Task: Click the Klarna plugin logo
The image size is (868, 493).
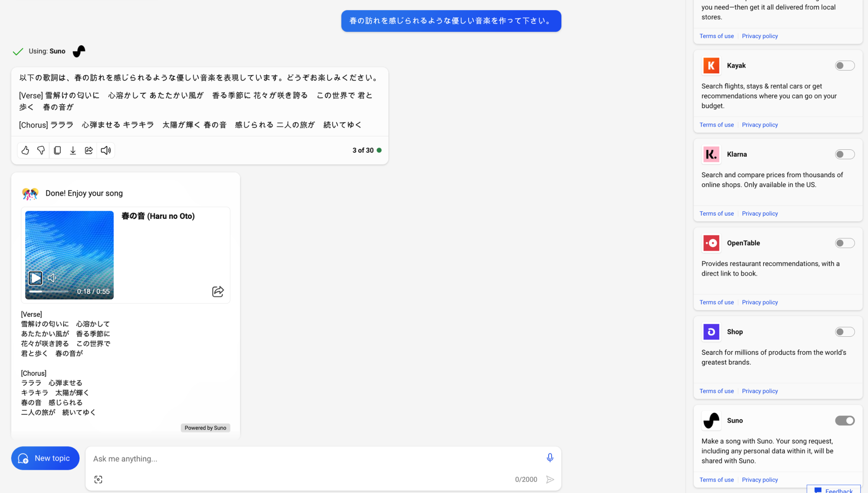Action: click(x=711, y=154)
